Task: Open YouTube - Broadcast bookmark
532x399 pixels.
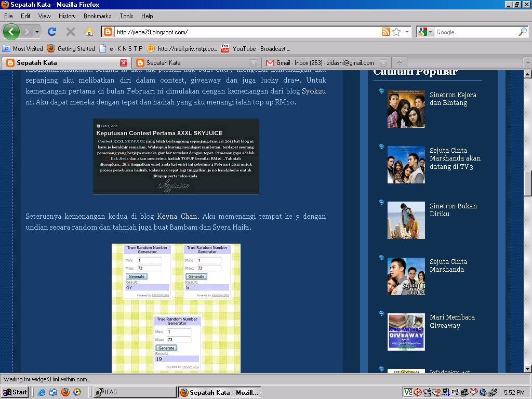Action: (256, 48)
